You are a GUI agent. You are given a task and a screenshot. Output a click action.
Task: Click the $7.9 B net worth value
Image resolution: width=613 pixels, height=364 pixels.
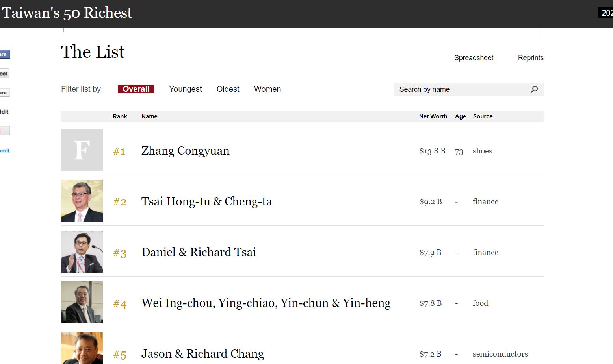[430, 253]
